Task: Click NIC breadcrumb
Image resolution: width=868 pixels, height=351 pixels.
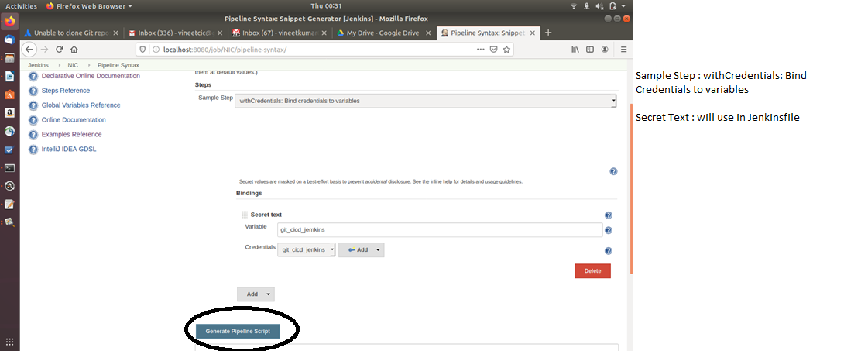Action: pyautogui.click(x=73, y=65)
